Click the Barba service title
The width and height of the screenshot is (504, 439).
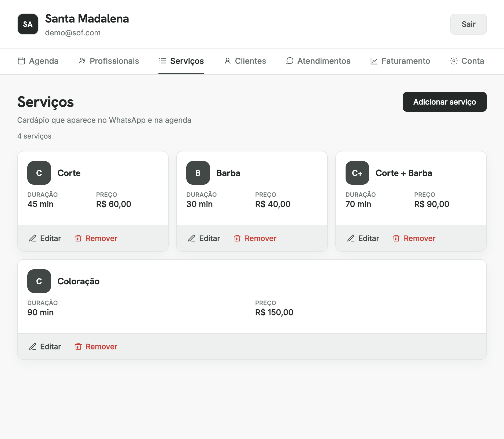tap(228, 173)
